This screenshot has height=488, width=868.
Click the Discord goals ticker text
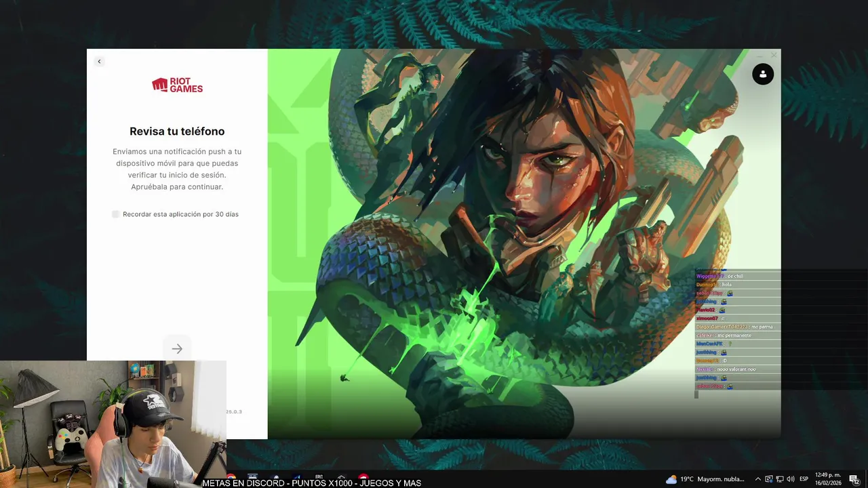coord(312,483)
